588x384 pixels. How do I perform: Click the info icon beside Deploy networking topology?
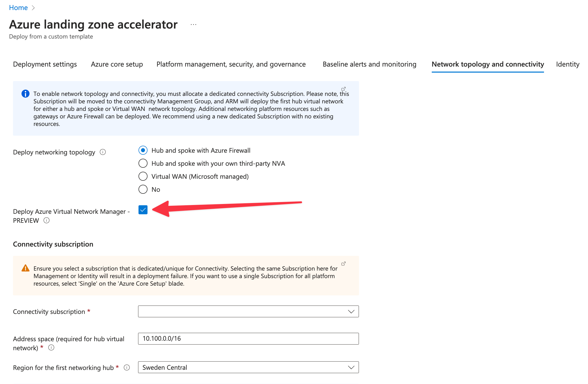pos(103,152)
